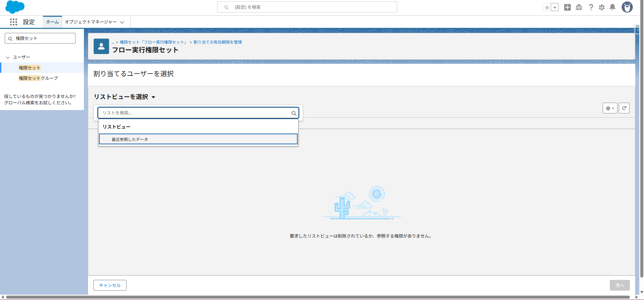The image size is (644, 300).
Task: Collapse the ユーザー tree section
Action: tap(8, 57)
